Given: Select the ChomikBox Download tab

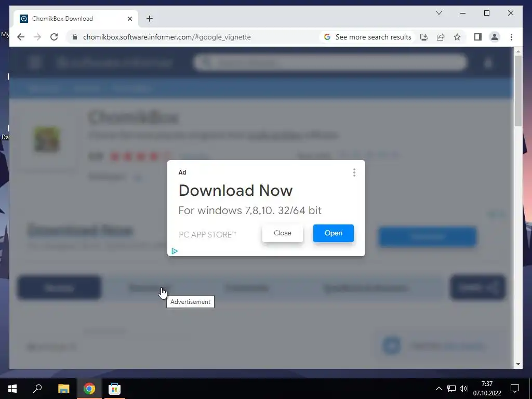Looking at the screenshot, I should (76, 19).
